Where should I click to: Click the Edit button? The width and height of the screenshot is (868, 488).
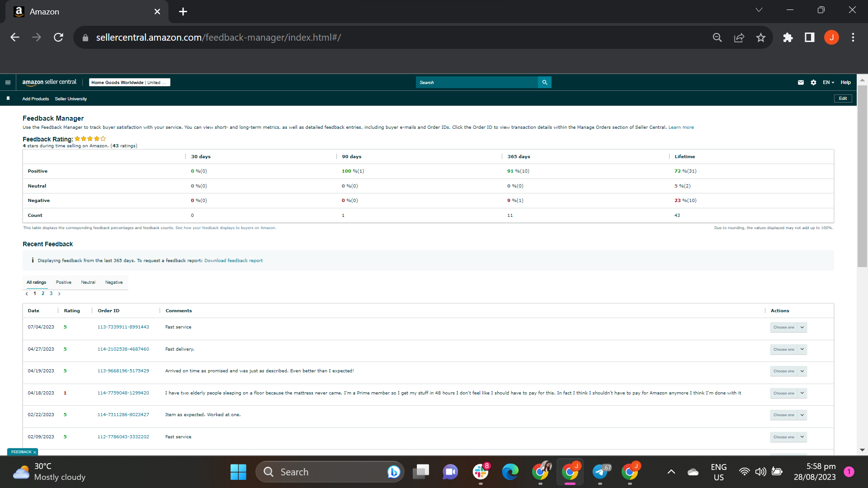point(843,99)
